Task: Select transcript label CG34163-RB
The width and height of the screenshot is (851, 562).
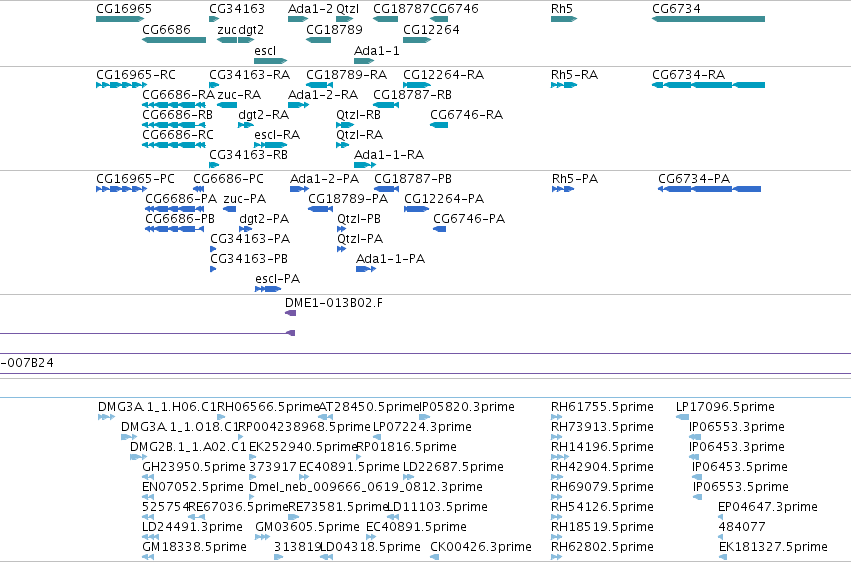Action: [x=249, y=155]
